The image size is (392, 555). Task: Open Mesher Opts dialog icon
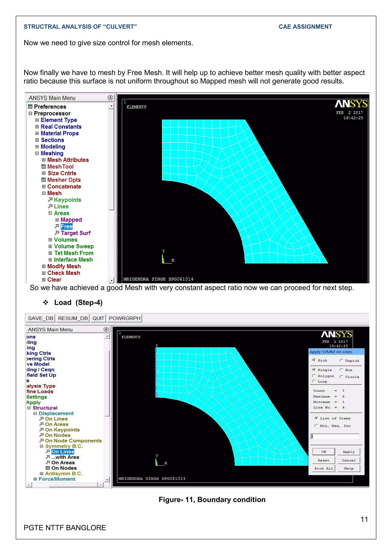(43, 180)
